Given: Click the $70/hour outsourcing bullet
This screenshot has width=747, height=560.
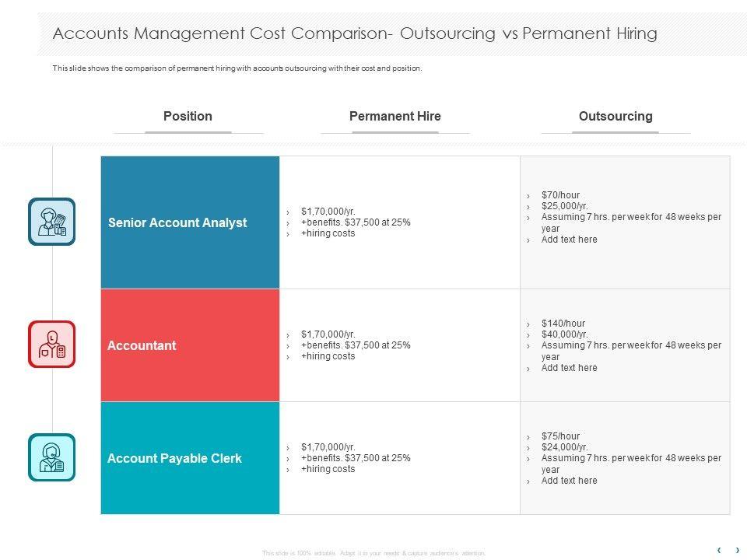Looking at the screenshot, I should coord(560,195).
